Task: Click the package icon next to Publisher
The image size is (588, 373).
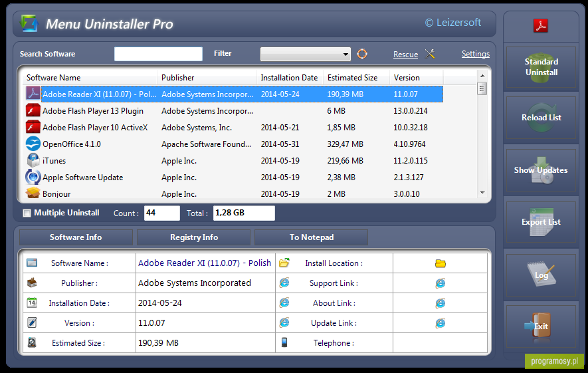Action: [32, 283]
